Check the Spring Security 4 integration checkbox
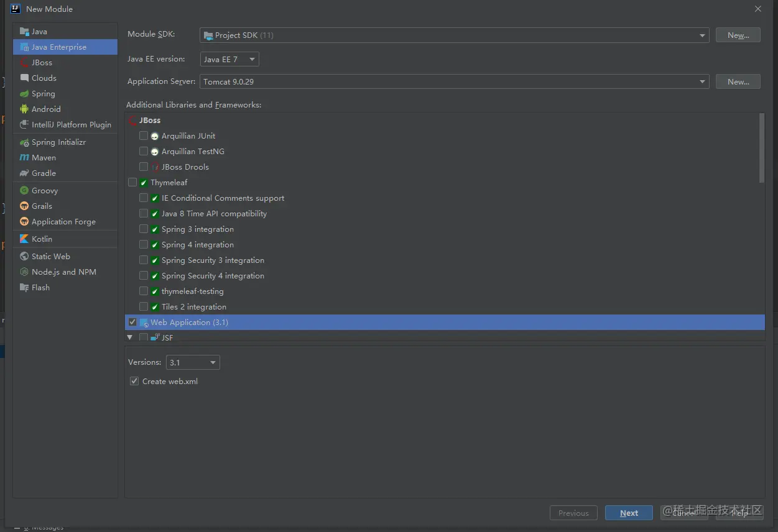Viewport: 778px width, 532px height. pos(144,275)
